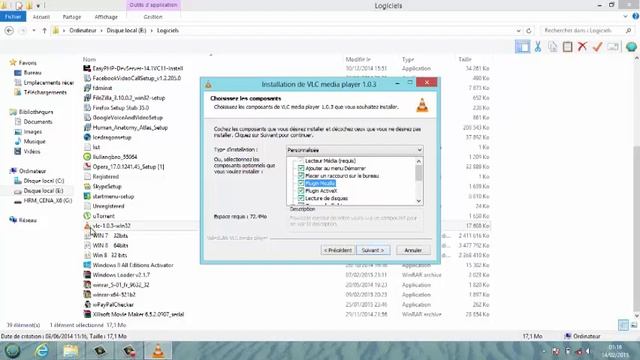The width and height of the screenshot is (640, 360).
Task: Sort files by the Taille column header
Action: coord(465,59)
